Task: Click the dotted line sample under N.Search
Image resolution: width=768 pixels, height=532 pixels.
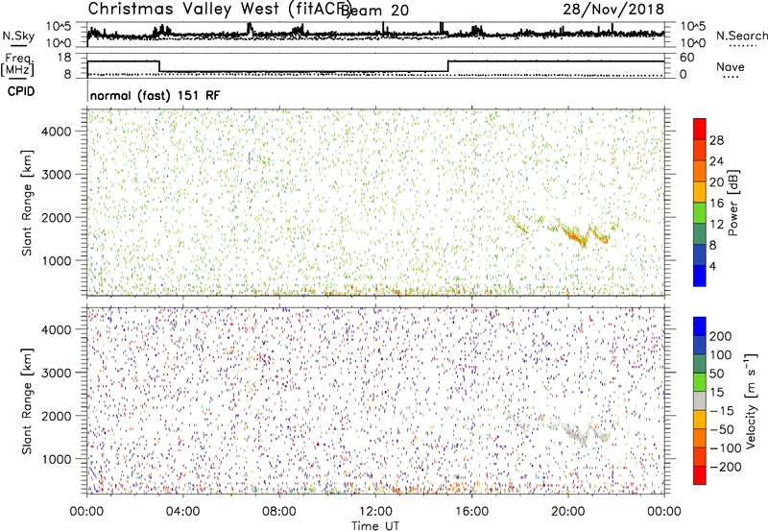Action: [743, 46]
